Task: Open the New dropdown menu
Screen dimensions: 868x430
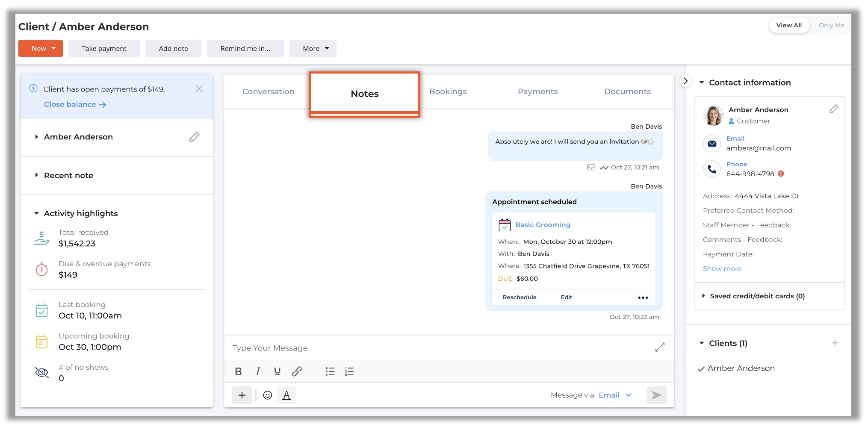Action: tap(40, 48)
